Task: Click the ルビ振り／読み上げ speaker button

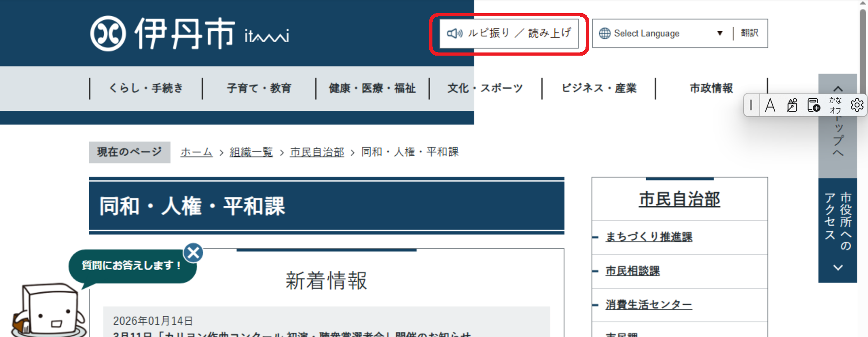Action: click(x=508, y=33)
